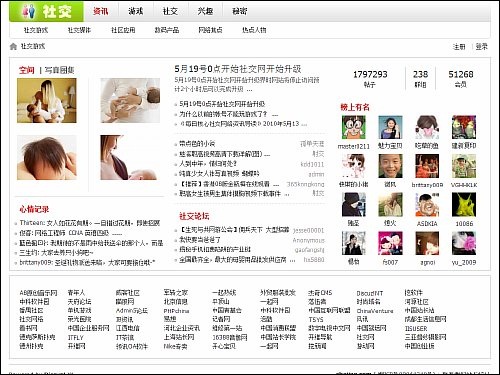The width and height of the screenshot is (500, 375).
Task: Open the 社交论坛 section heading
Action: click(194, 216)
